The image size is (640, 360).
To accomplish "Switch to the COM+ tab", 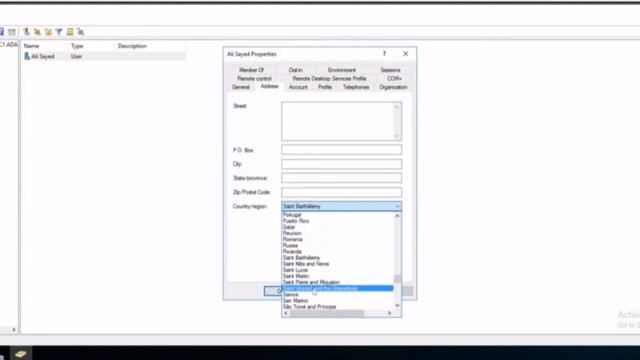I will point(394,78).
